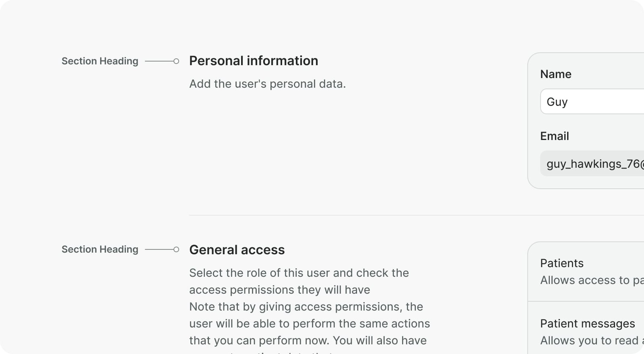Select the Email field showing guy_hawkings_76
The image size is (644, 354).
coord(592,164)
